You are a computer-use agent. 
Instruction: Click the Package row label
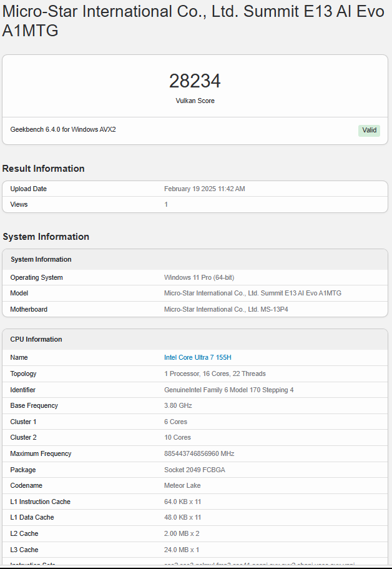[x=23, y=470]
